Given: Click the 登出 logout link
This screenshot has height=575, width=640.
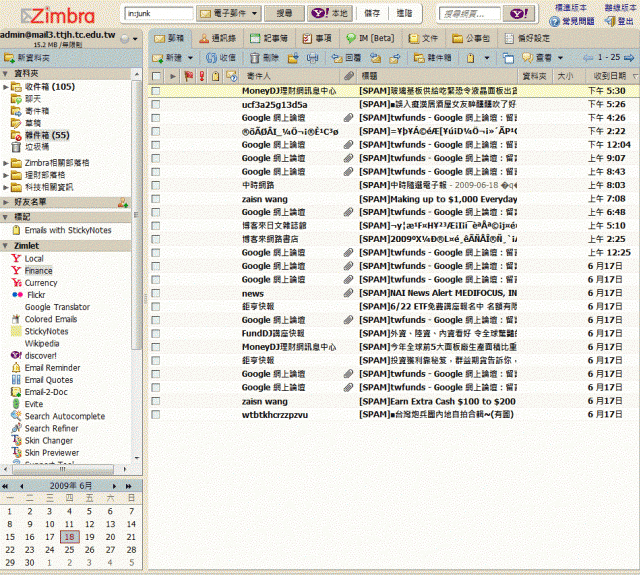Looking at the screenshot, I should 620,21.
